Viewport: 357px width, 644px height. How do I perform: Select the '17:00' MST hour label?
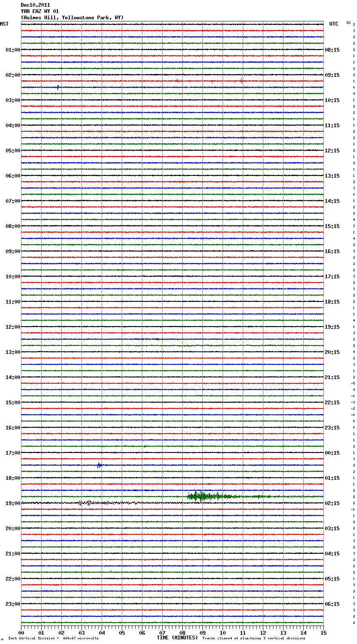pyautogui.click(x=13, y=453)
